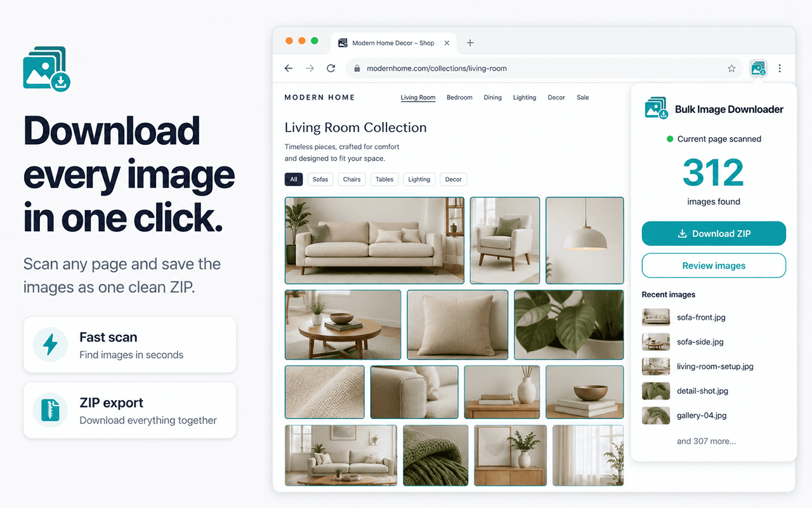
Task: Click the address bar URL field
Action: (x=544, y=68)
